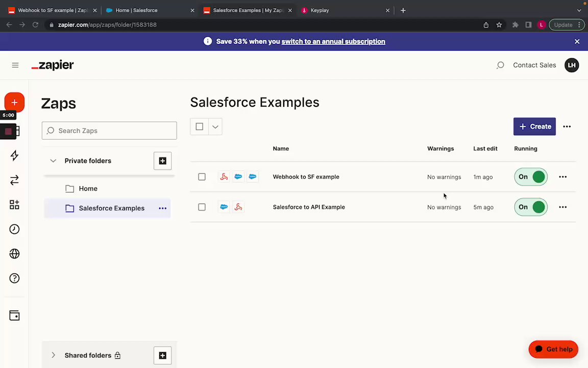Click the Name column header
Image resolution: width=588 pixels, height=368 pixels.
click(x=281, y=149)
